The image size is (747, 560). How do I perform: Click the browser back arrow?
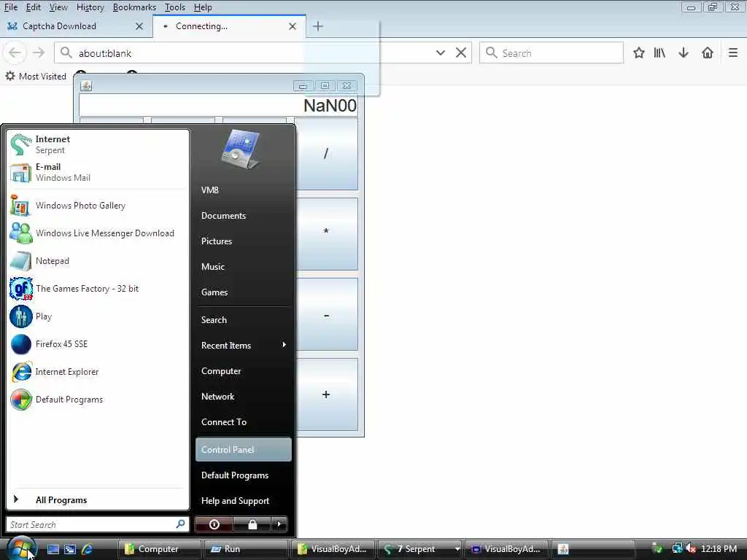pos(15,52)
